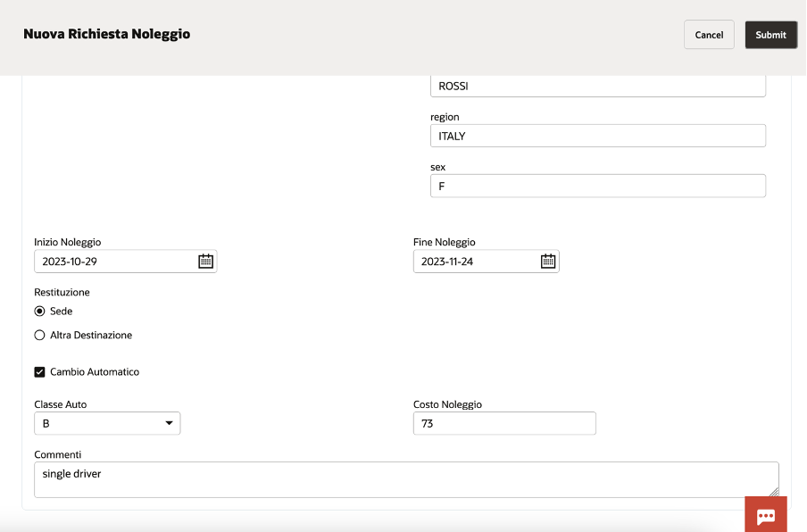
Task: Click the sex field containing F
Action: pos(597,187)
